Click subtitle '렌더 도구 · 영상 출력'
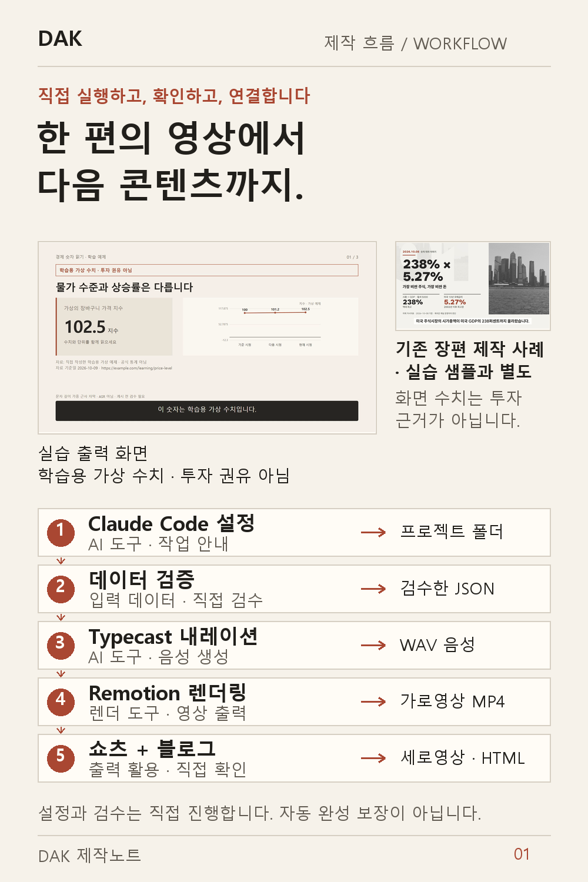588x882 pixels. coord(168,713)
